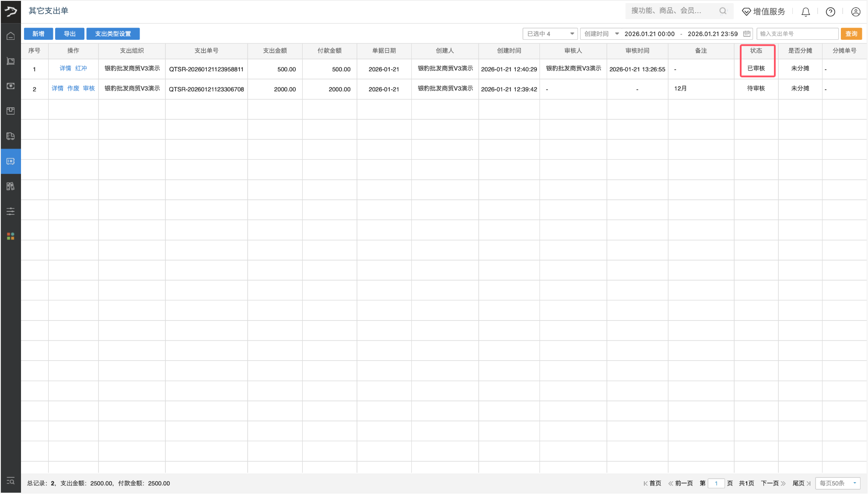Click the notification bell icon

pyautogui.click(x=805, y=12)
